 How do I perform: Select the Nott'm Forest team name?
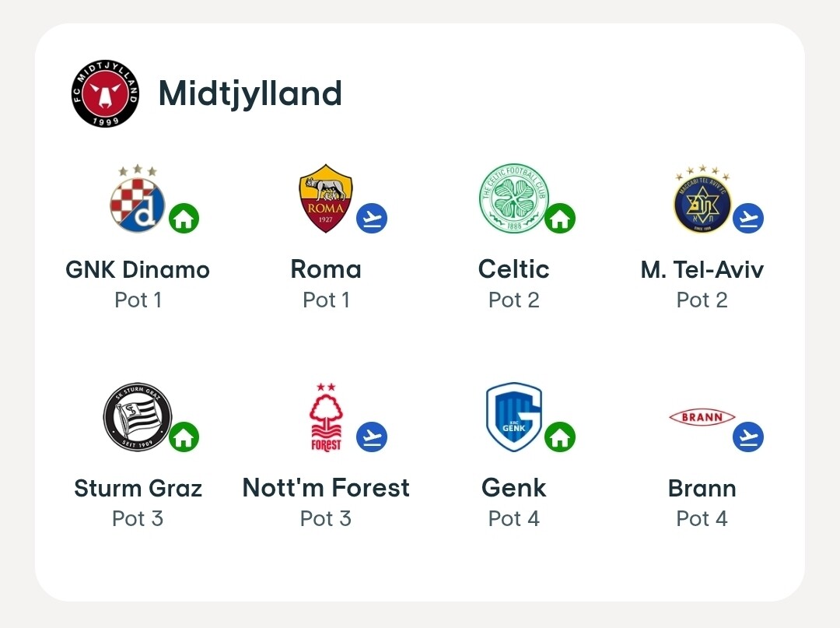click(x=326, y=488)
